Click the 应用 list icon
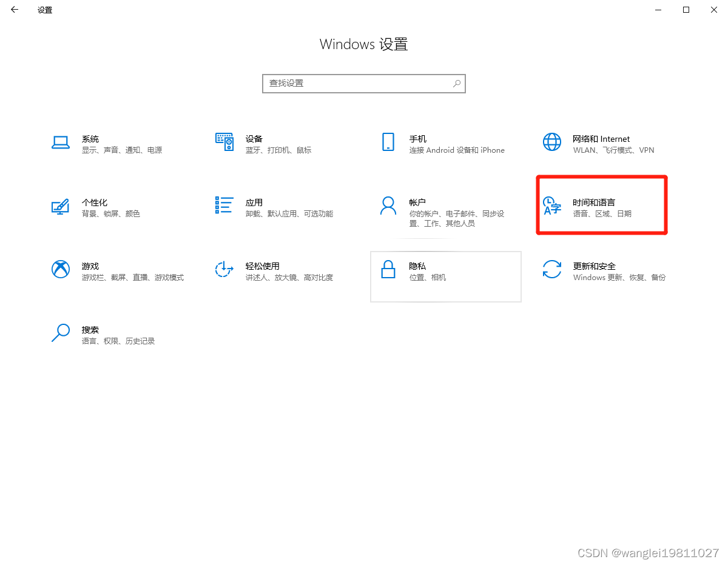The height and width of the screenshot is (565, 728). [224, 205]
